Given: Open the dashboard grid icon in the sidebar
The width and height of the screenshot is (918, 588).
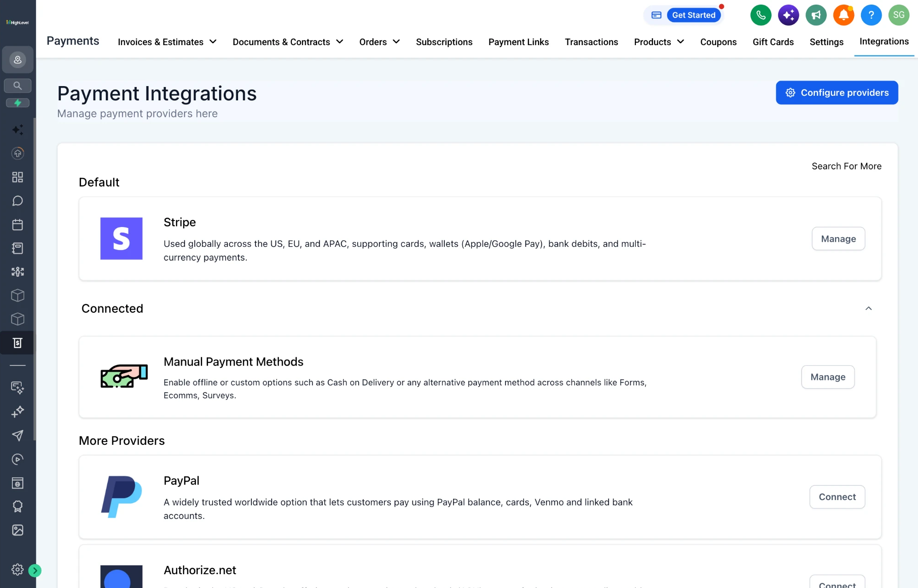Looking at the screenshot, I should click(17, 177).
